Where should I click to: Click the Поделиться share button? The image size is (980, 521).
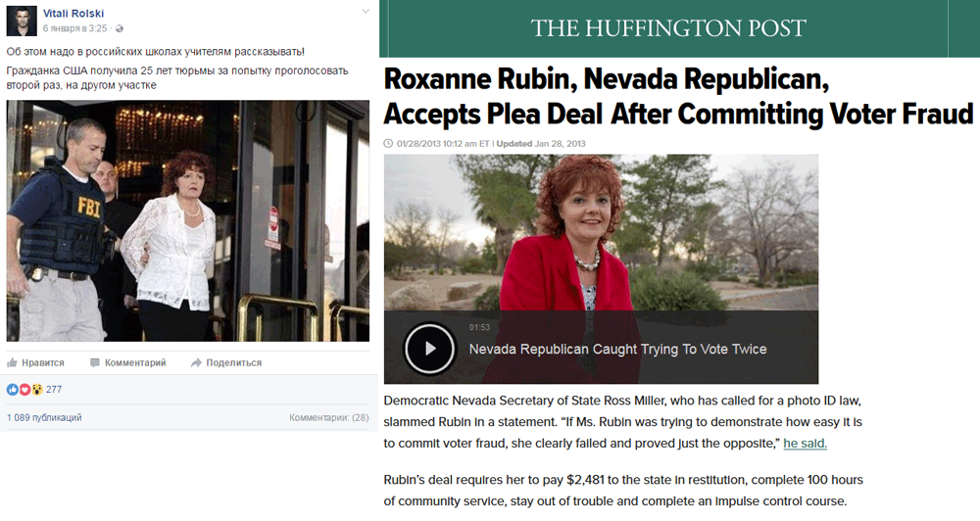click(226, 362)
